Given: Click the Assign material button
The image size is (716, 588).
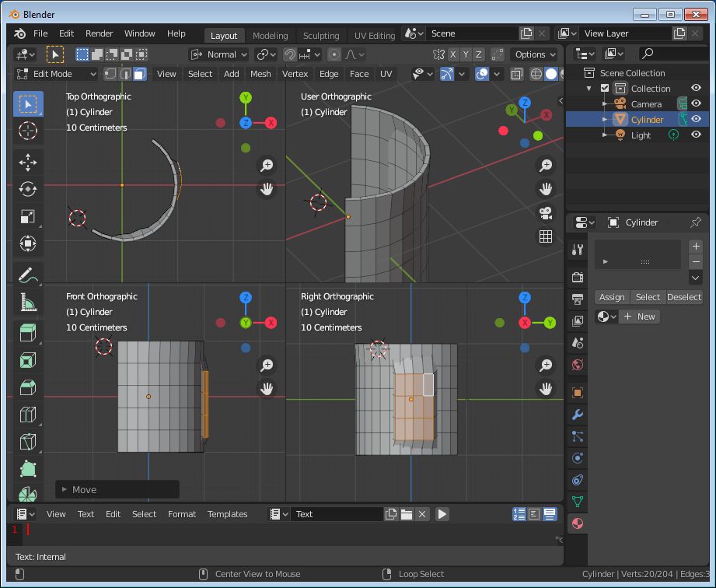Looking at the screenshot, I should (x=611, y=297).
